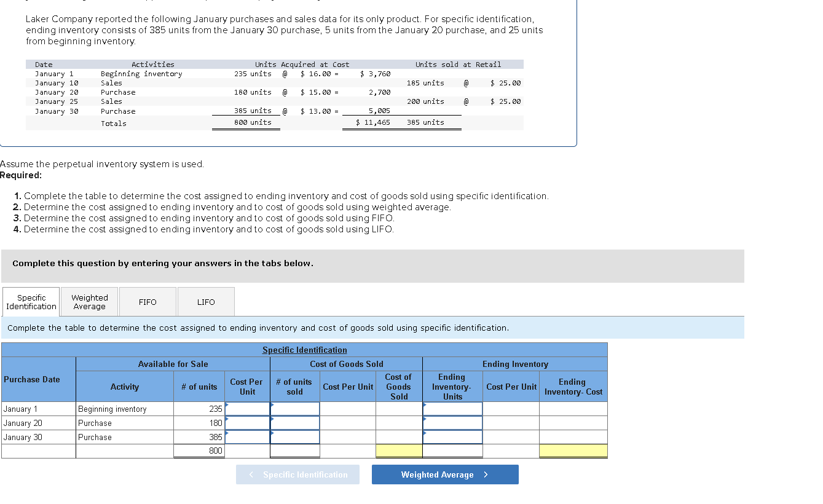
Task: Click Ending Inventory-Units field for January 20
Action: (453, 423)
